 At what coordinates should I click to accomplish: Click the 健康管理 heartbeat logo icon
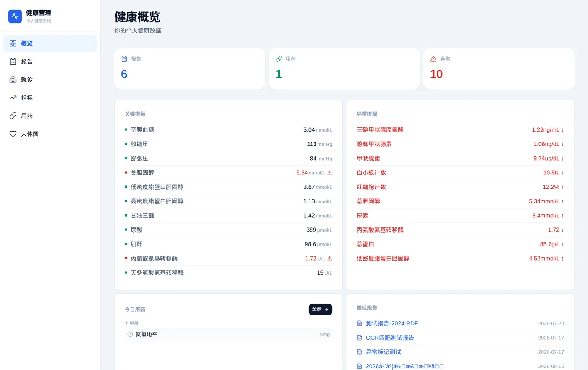pos(15,16)
